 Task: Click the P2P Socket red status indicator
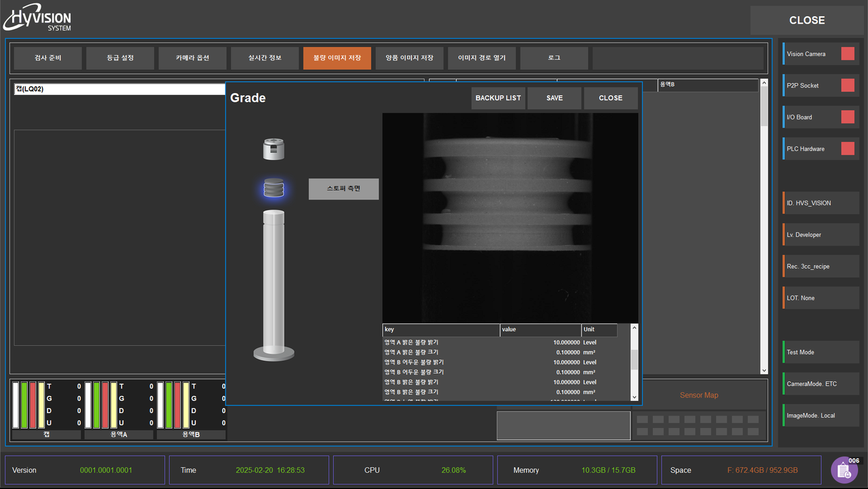tap(848, 85)
